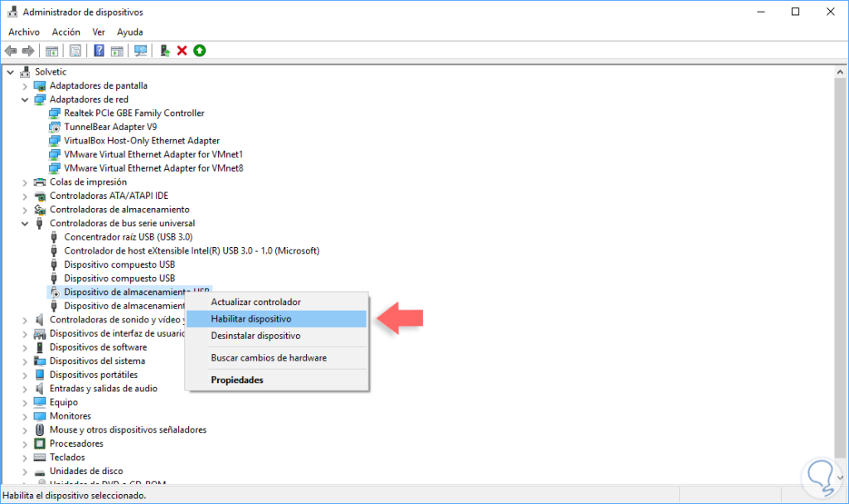The image size is (849, 504).
Task: Expand the Procesadores category
Action: 25,444
